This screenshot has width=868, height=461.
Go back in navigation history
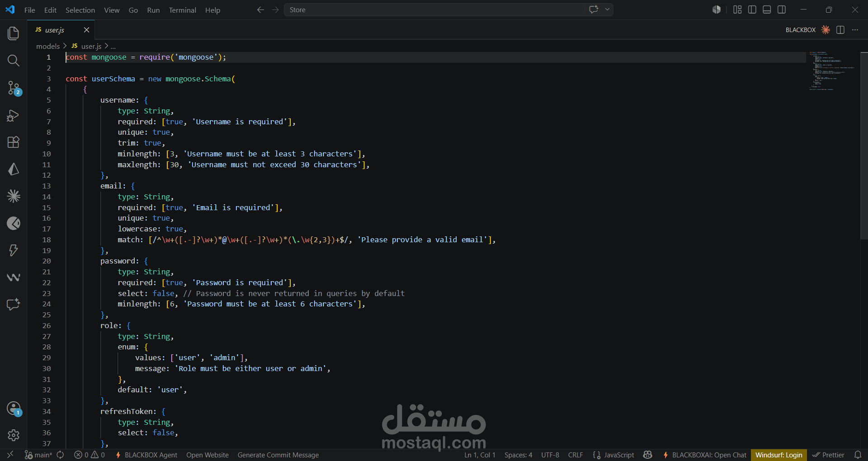pos(260,9)
